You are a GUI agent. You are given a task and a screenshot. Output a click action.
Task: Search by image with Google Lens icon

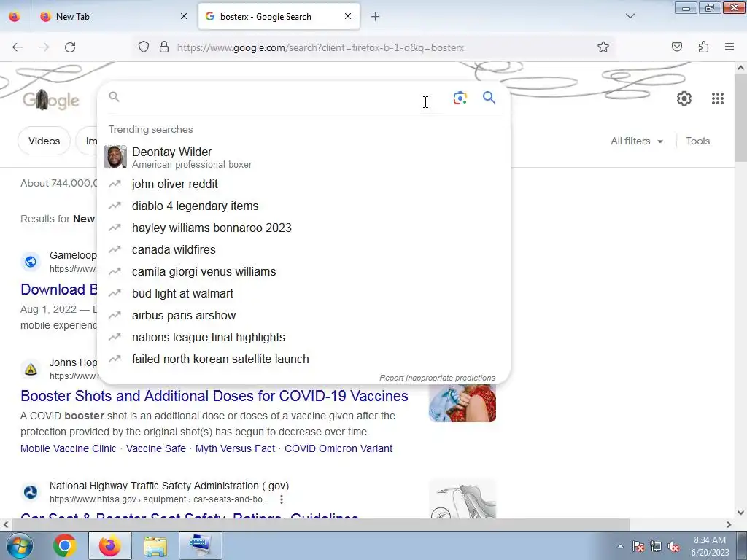click(460, 98)
